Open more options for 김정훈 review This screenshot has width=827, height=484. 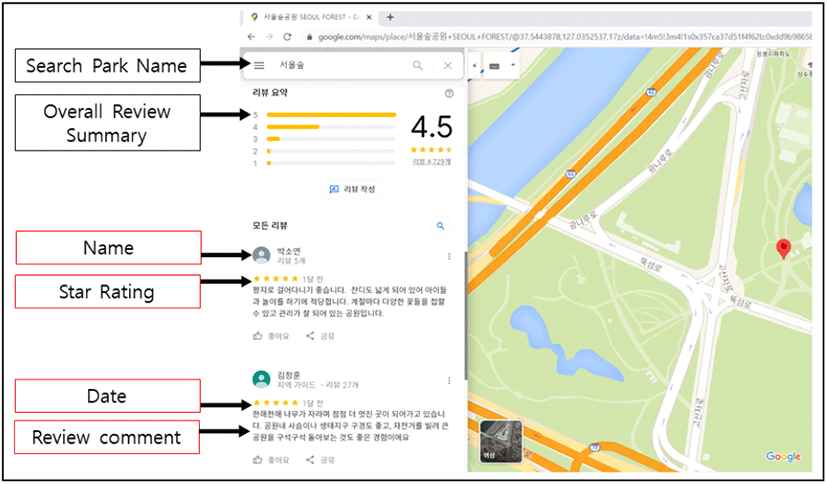[x=449, y=380]
